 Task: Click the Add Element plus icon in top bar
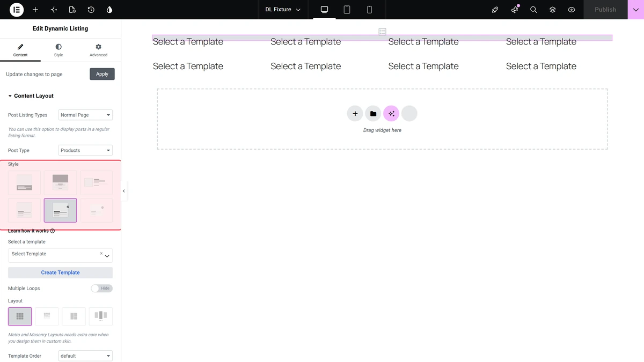[x=35, y=10]
